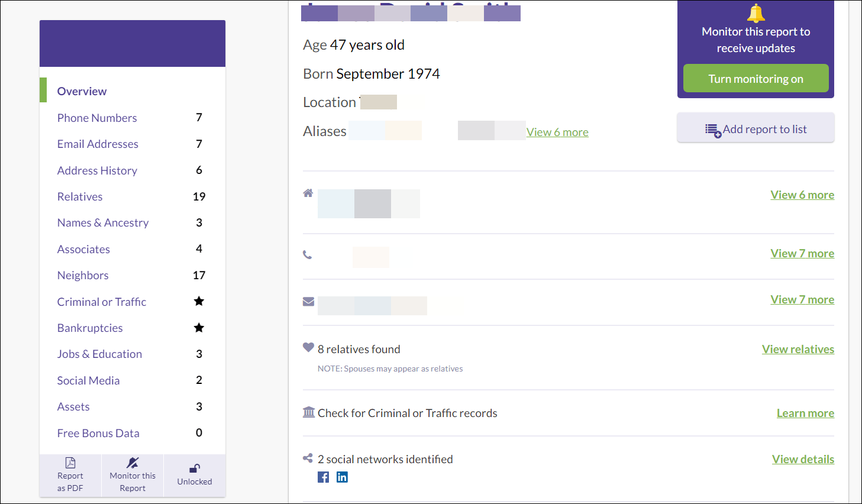The width and height of the screenshot is (862, 504).
Task: Click View relatives link
Action: point(798,349)
